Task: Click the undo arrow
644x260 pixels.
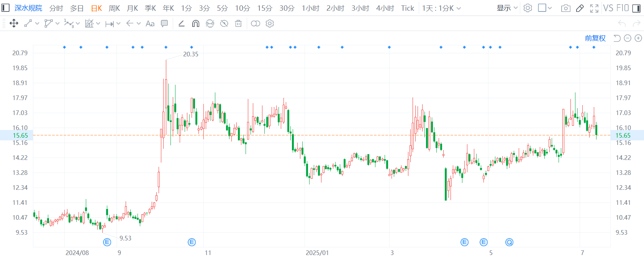Action: click(x=622, y=23)
